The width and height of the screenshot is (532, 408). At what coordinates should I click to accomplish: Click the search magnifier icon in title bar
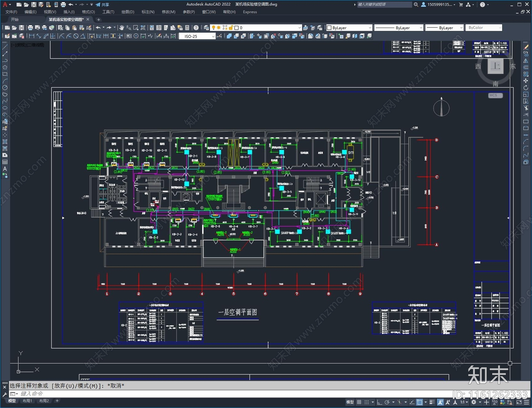416,5
